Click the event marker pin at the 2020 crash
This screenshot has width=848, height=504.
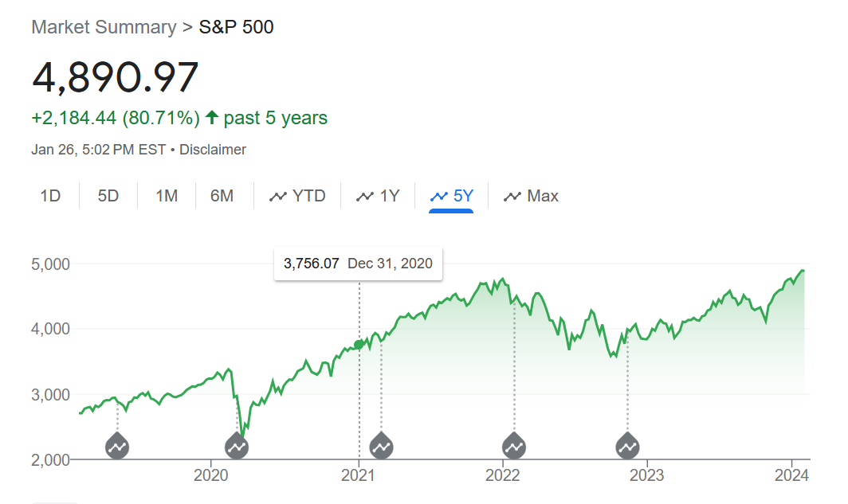pos(237,447)
